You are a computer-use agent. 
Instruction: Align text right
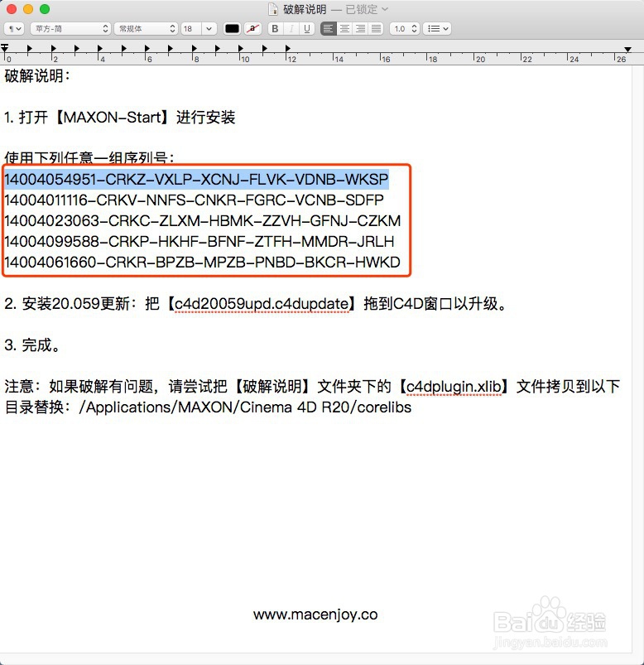[360, 28]
